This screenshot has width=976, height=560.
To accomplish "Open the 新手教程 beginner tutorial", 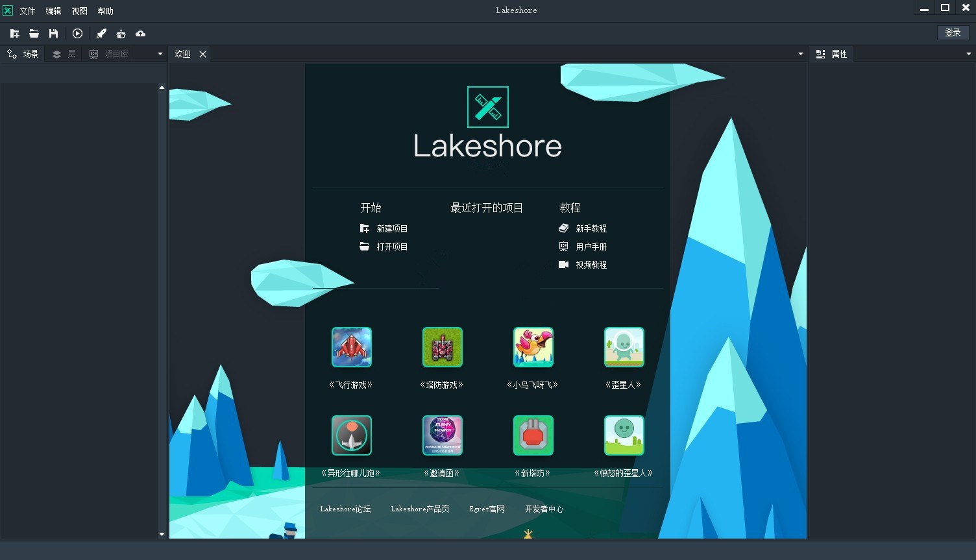I will [x=591, y=228].
